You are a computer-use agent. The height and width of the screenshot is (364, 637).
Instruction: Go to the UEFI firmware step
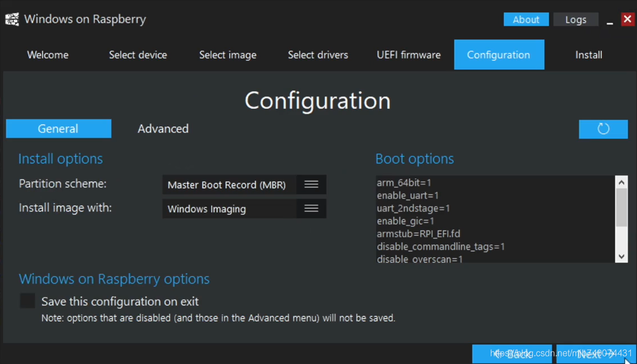(408, 55)
